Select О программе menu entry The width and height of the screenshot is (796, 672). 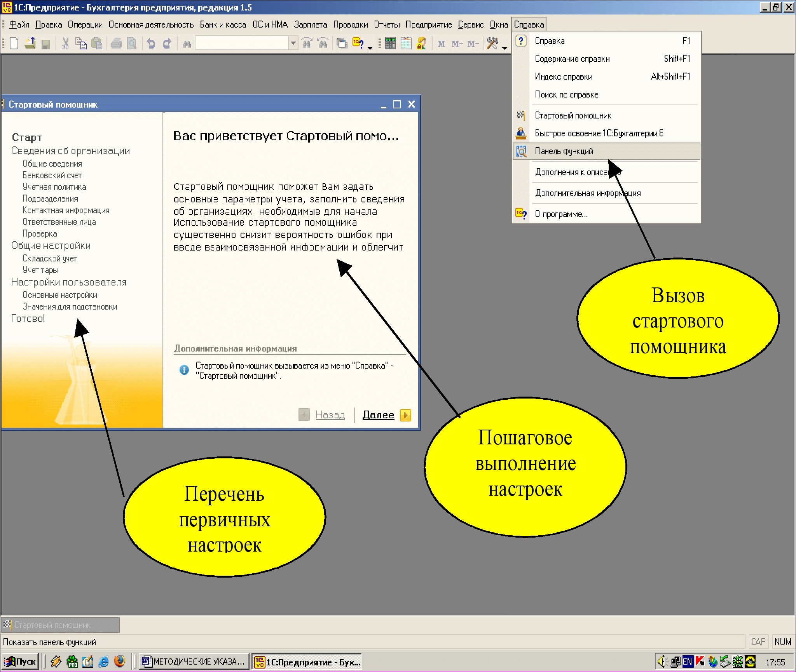coord(607,214)
